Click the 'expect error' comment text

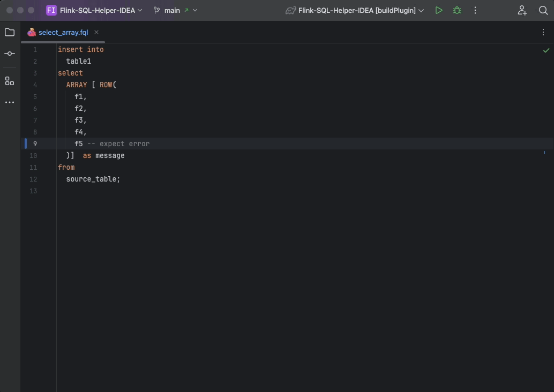tap(124, 144)
